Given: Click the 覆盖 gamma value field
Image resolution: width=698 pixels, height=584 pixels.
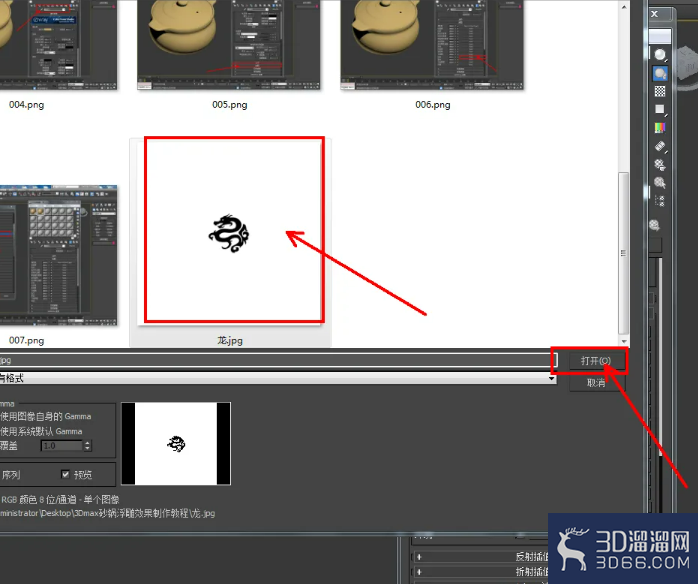Looking at the screenshot, I should point(61,446).
